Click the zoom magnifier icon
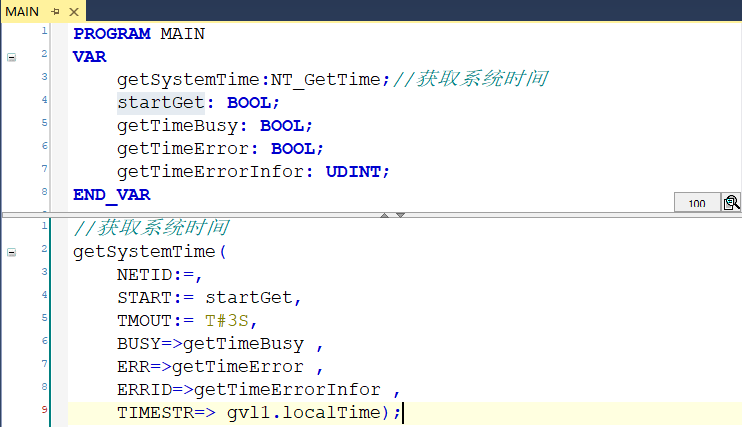The width and height of the screenshot is (742, 427). tap(731, 203)
